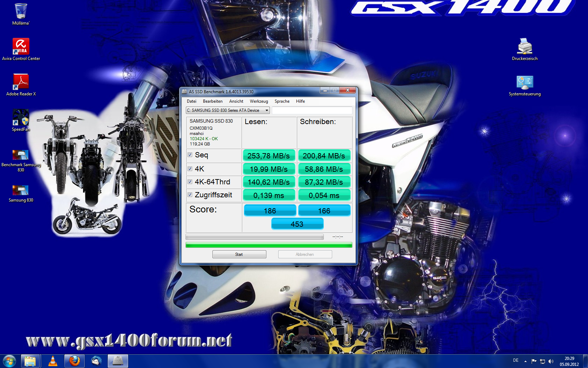Open the Druckerzeisch printer shortcut

525,49
